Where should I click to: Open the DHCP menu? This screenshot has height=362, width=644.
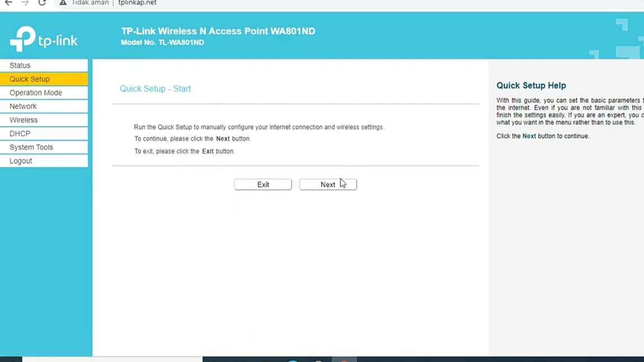pos(44,133)
